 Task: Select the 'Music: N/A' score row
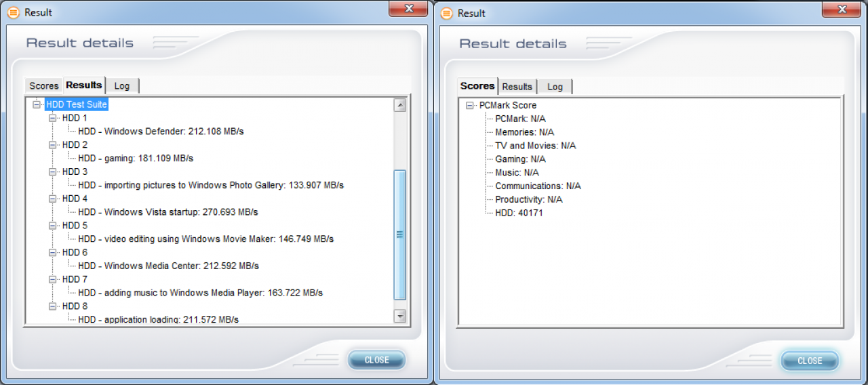pyautogui.click(x=517, y=172)
